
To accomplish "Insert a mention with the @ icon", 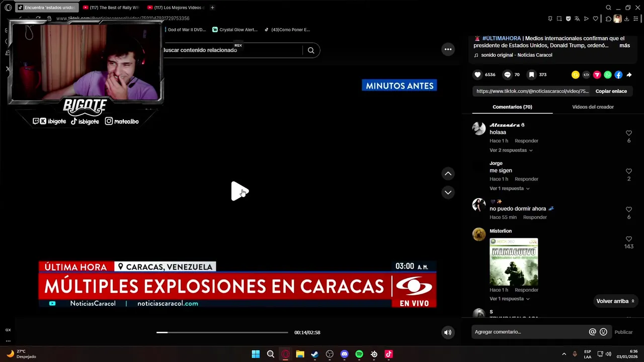I will coord(592,332).
